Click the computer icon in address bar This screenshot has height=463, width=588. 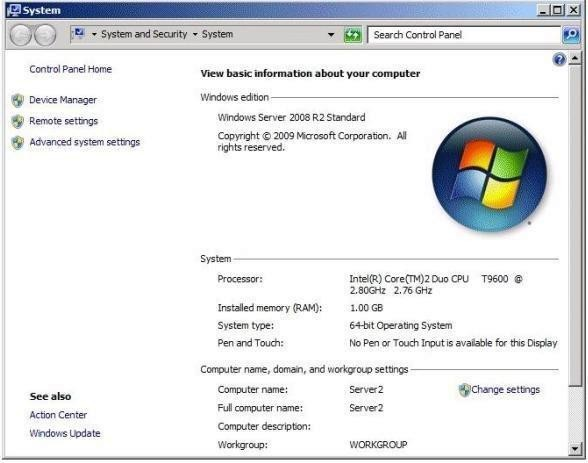point(79,34)
